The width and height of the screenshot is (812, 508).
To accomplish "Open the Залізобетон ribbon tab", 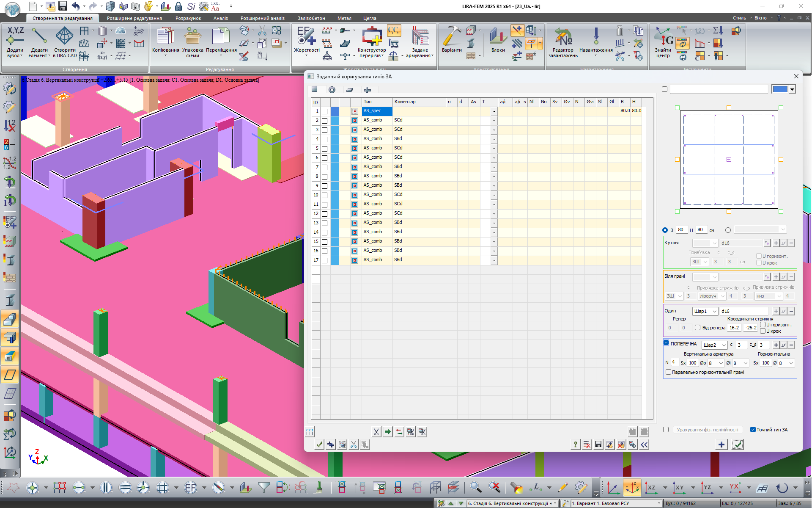I will tap(311, 18).
